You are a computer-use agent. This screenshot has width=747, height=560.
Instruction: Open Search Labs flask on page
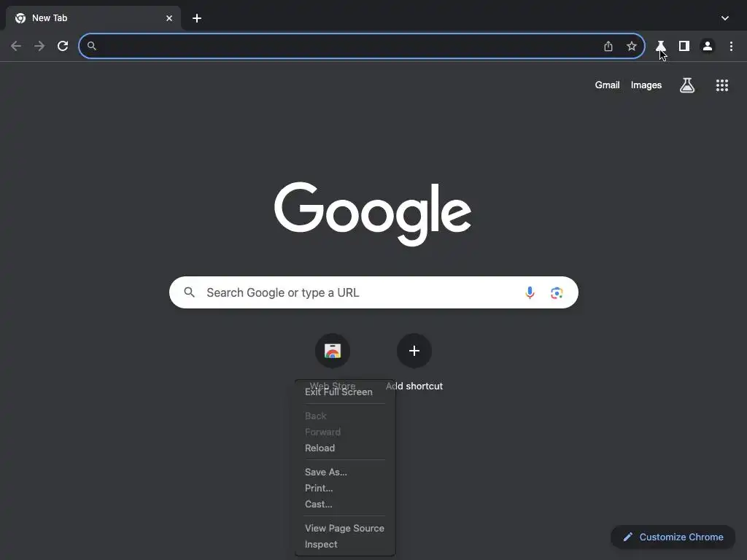(687, 85)
